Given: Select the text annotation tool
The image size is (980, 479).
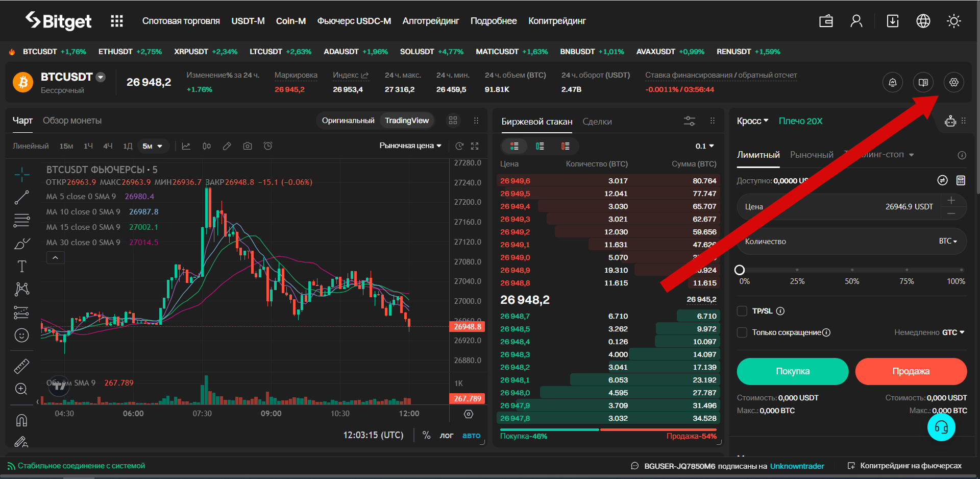Looking at the screenshot, I should (21, 266).
